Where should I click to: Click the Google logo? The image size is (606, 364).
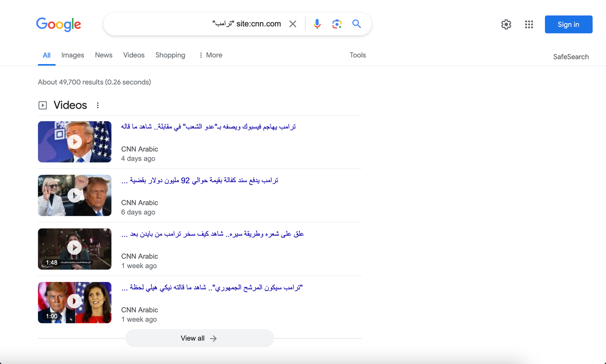[x=59, y=24]
